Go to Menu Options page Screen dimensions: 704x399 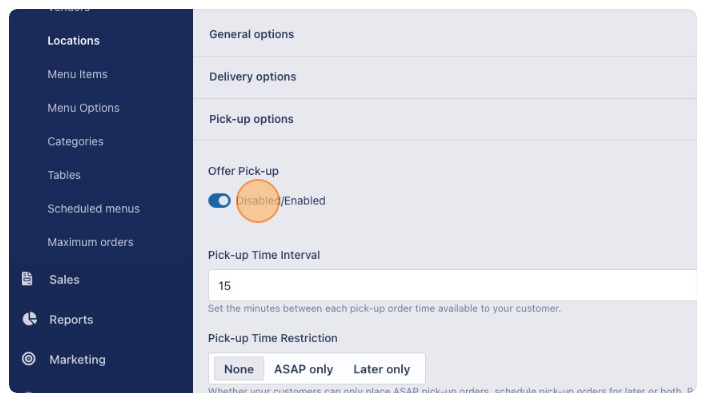coord(84,108)
